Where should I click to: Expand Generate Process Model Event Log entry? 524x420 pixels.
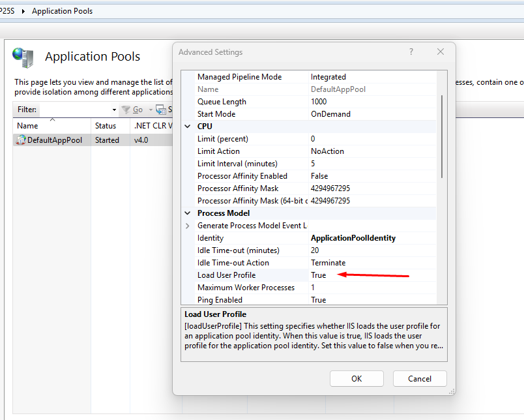point(188,226)
